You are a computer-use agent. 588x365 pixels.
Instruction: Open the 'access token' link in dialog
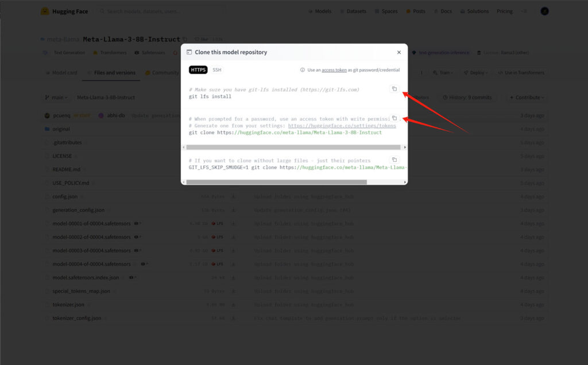[x=334, y=70]
